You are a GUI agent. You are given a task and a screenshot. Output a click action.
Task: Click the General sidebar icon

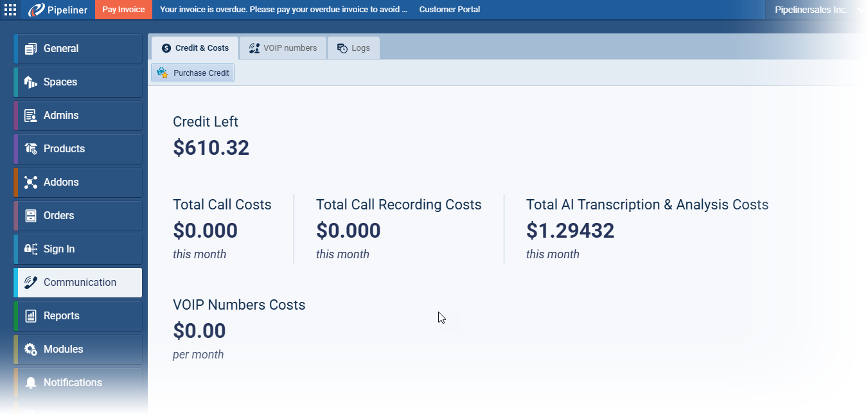(30, 49)
